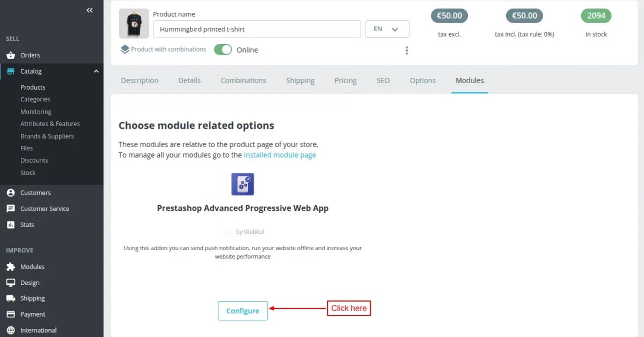Open the Pricing tab

coord(346,80)
